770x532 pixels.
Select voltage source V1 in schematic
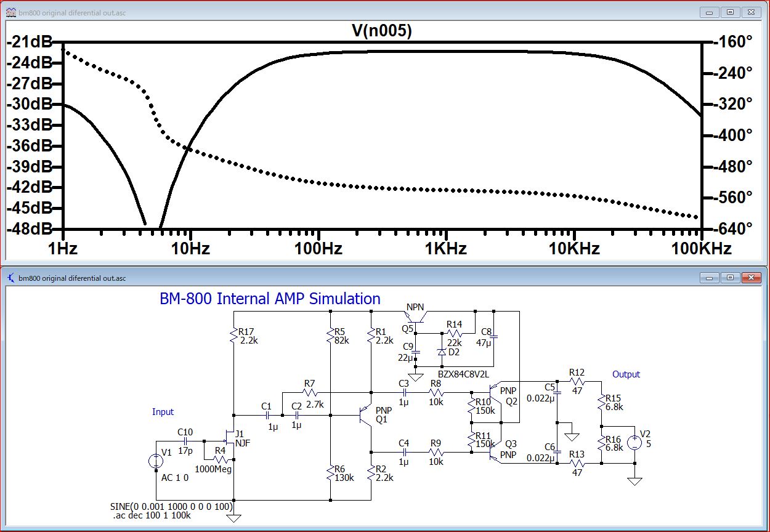(156, 462)
